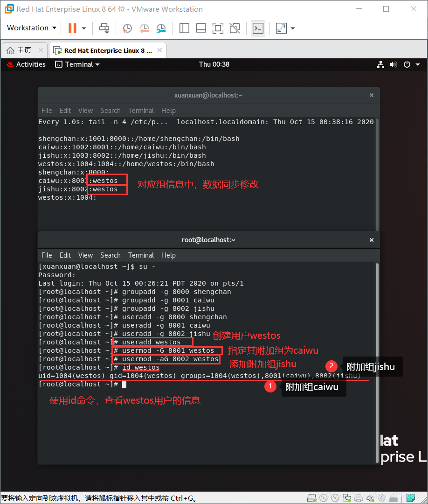
Task: Click the xuanxuan@localhost:~ title bar
Action: (x=208, y=95)
